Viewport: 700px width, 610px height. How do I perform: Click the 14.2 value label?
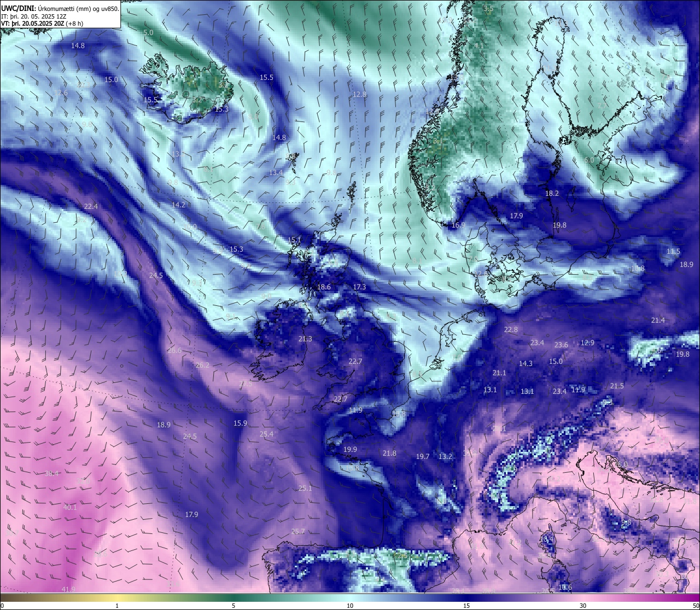178,205
